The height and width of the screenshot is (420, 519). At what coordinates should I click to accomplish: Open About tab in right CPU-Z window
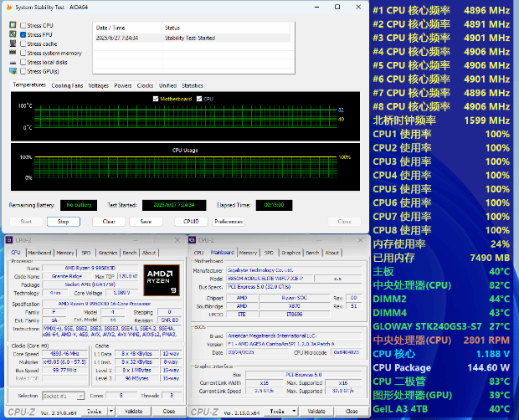332,253
